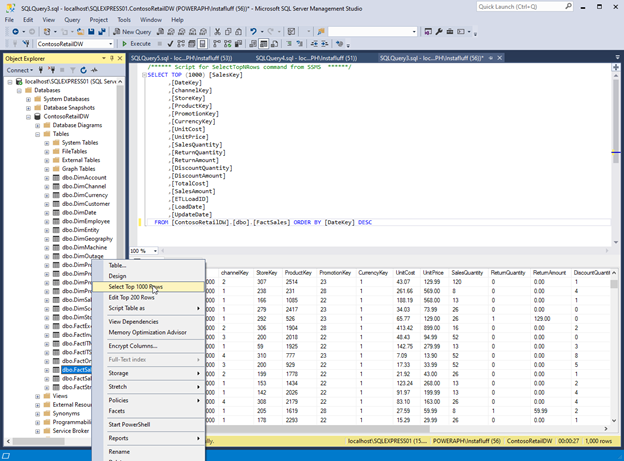Screen dimensions: 624x461
Task: Click the New Query button
Action: pyautogui.click(x=133, y=32)
